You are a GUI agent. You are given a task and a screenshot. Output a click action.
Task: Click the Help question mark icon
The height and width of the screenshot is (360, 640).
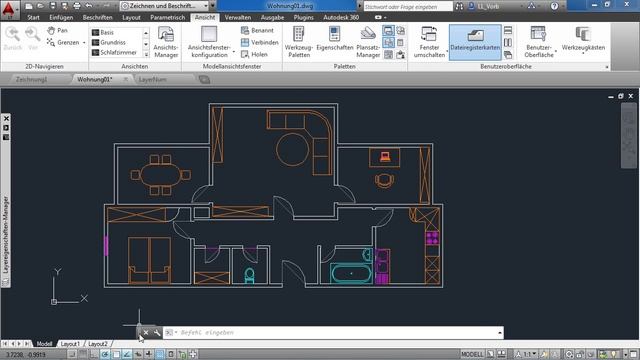click(x=554, y=6)
